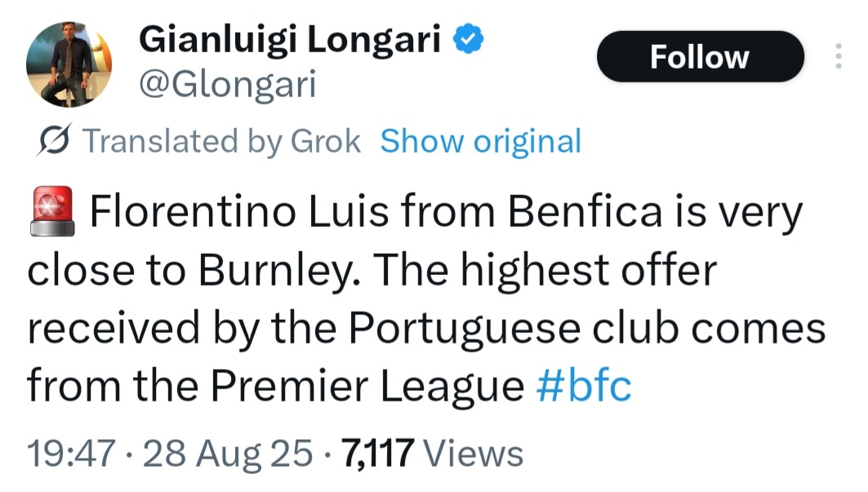Open Gianluigi Longari's profile avatar
This screenshot has height=492, width=868.
pyautogui.click(x=69, y=64)
